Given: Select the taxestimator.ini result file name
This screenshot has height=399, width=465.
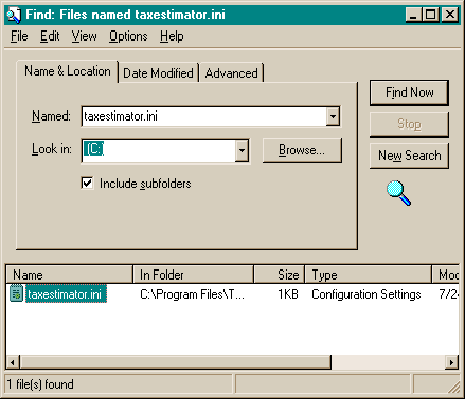Looking at the screenshot, I should tap(65, 294).
